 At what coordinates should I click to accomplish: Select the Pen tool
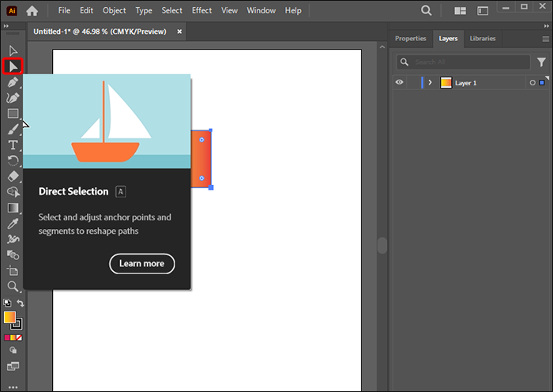click(x=13, y=81)
